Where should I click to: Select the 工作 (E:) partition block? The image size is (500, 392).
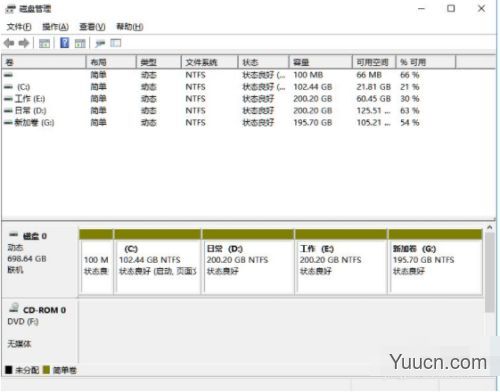point(341,262)
